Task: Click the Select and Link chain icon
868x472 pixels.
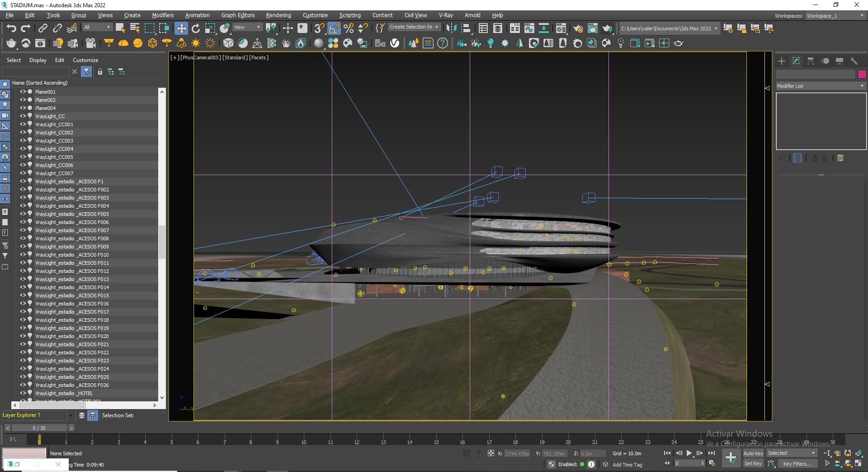Action: 42,29
